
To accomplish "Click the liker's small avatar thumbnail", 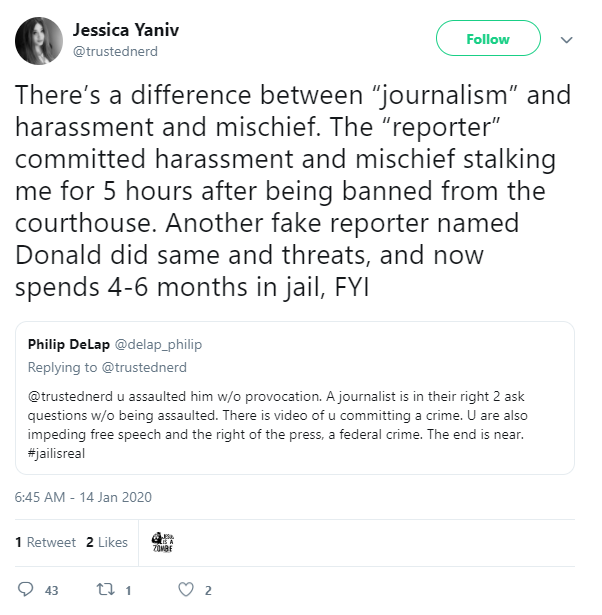I will tap(164, 541).
